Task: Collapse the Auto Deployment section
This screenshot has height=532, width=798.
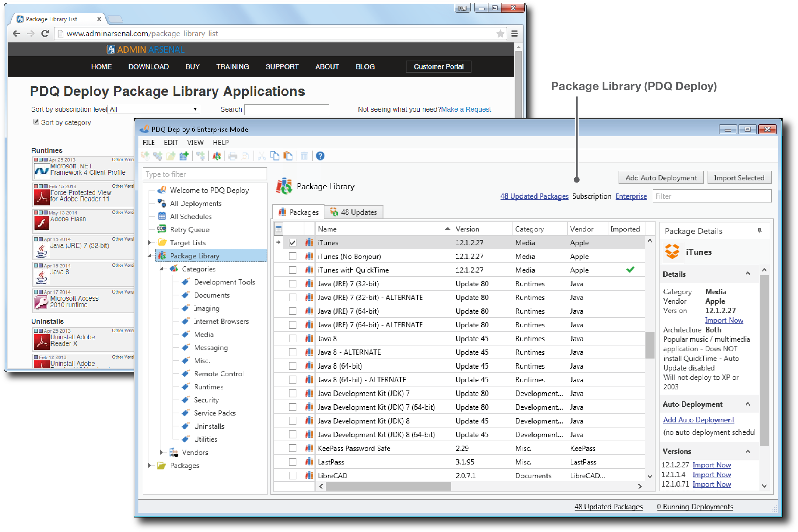Action: [x=748, y=404]
